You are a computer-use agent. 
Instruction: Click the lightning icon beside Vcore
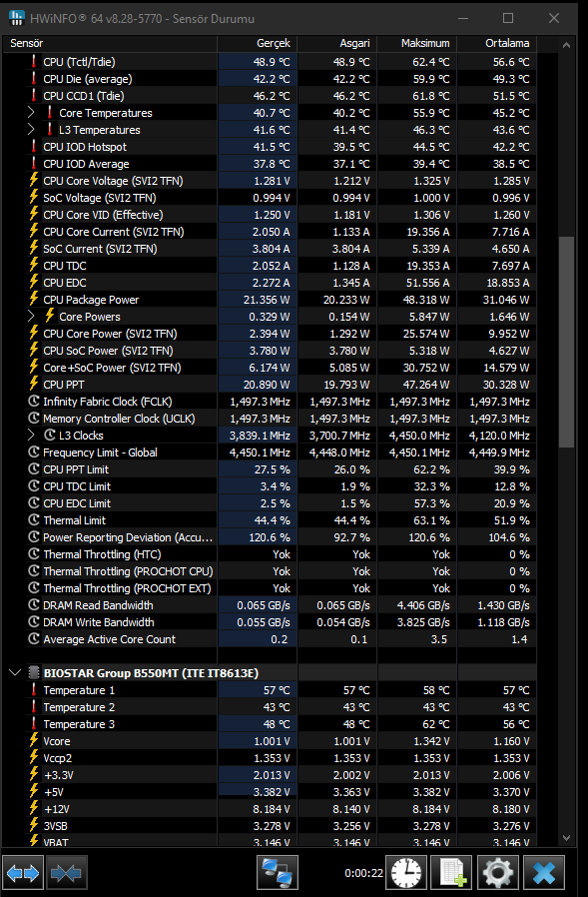(x=34, y=741)
